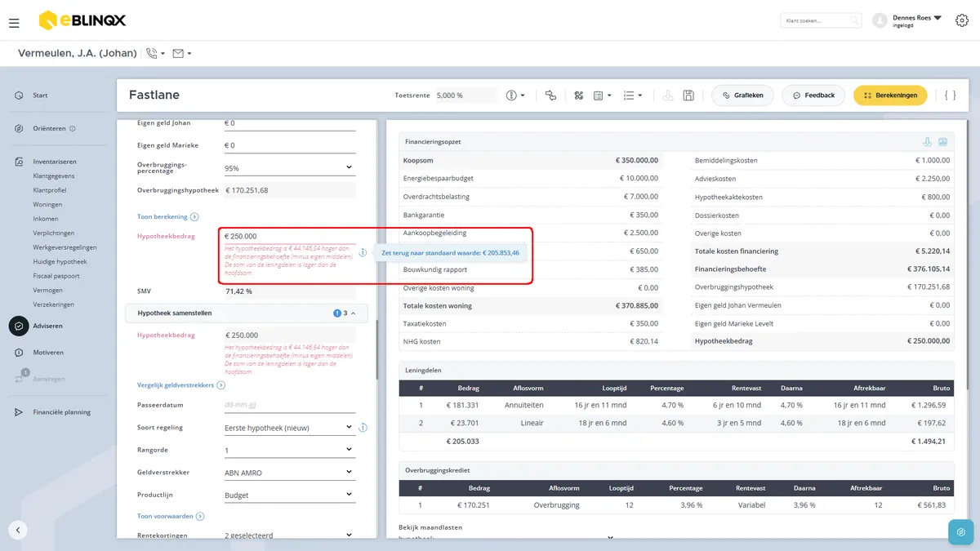
Task: Open the phone contact dropdown for Vermeulen
Action: click(x=154, y=54)
